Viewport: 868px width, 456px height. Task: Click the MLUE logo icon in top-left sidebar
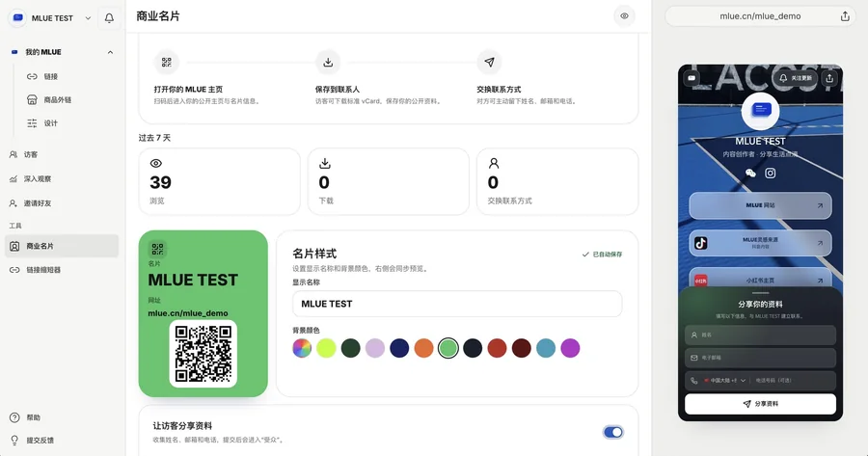[x=18, y=17]
